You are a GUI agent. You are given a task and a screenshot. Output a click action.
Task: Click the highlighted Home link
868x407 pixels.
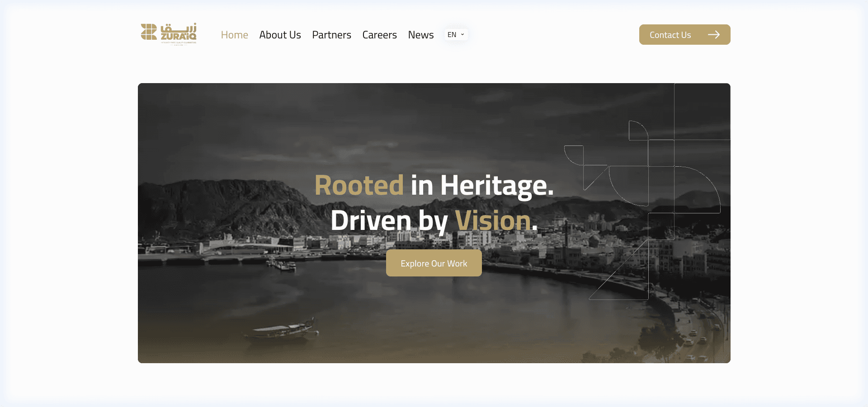tap(234, 34)
